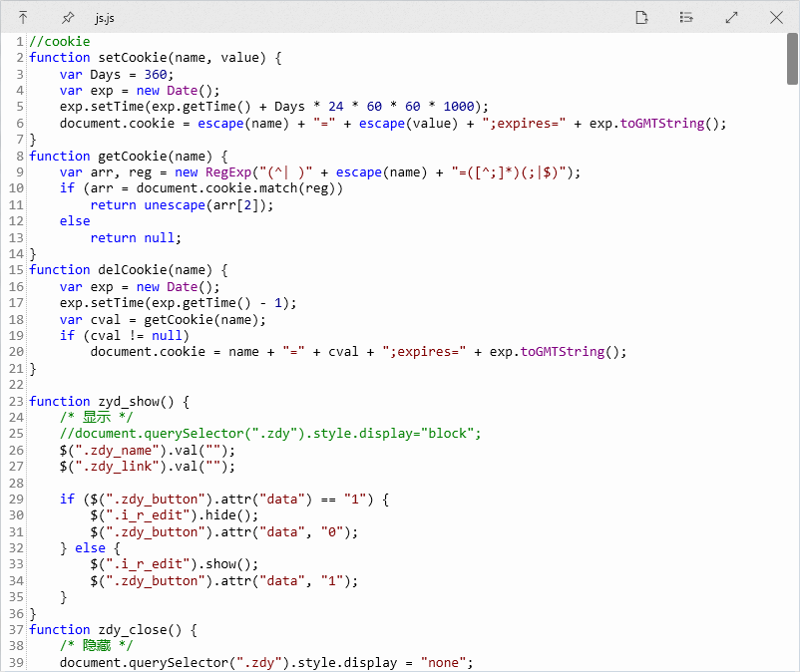Click getCookie function name on line 8
The width and height of the screenshot is (800, 672).
(x=133, y=156)
